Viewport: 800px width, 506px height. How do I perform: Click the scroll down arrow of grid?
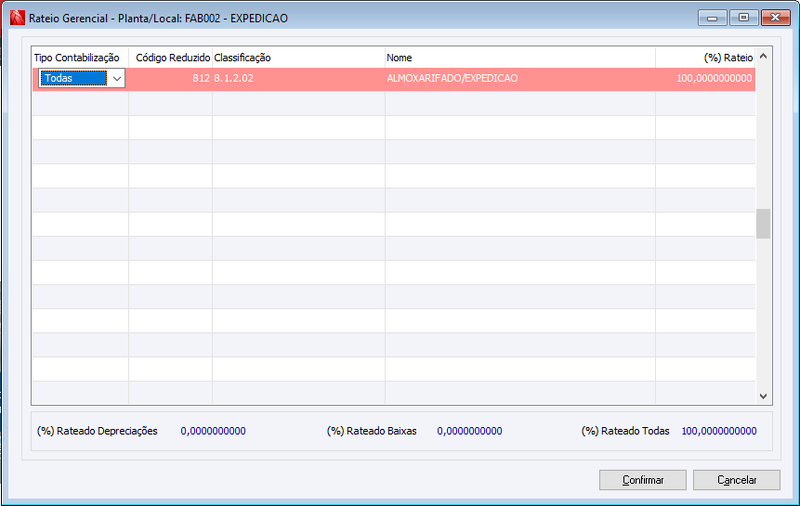click(763, 396)
